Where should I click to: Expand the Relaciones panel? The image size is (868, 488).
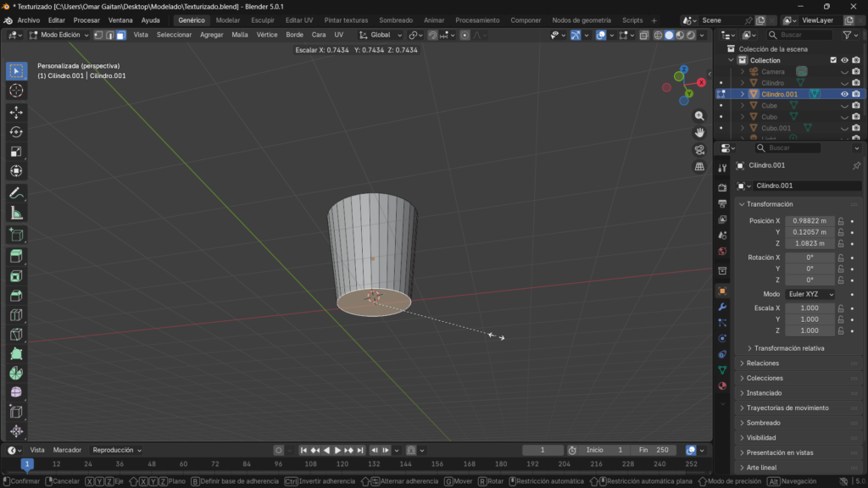pos(763,363)
